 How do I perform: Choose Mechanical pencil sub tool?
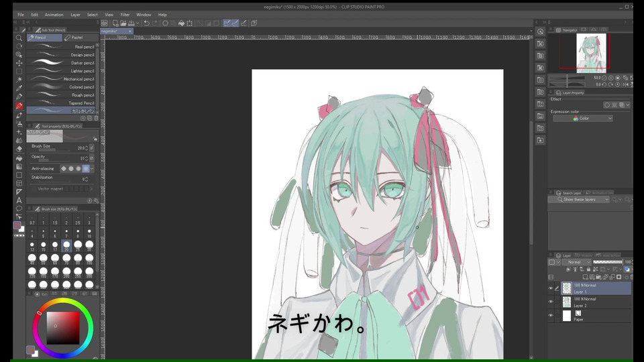62,79
